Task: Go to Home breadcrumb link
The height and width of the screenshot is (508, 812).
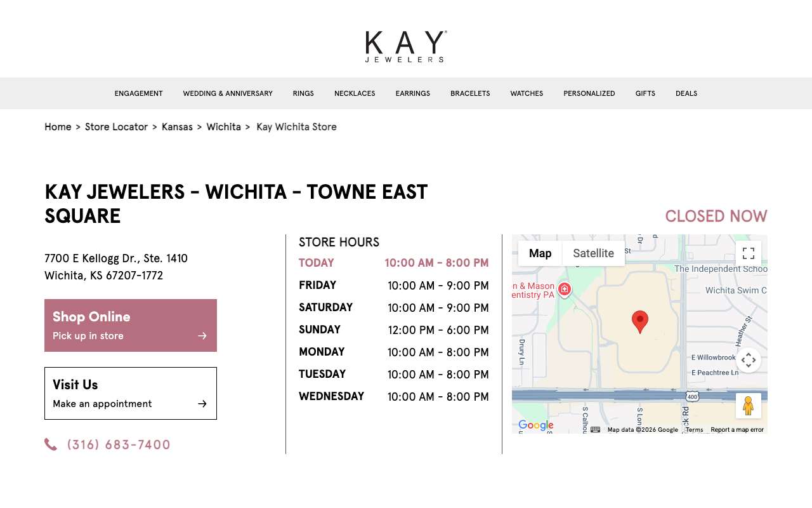Action: pos(58,127)
